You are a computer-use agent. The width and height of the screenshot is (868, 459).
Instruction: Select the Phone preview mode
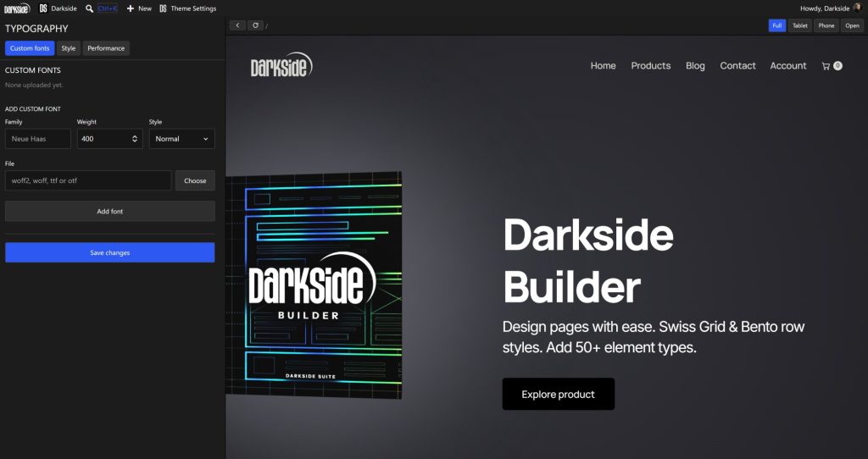pos(826,25)
